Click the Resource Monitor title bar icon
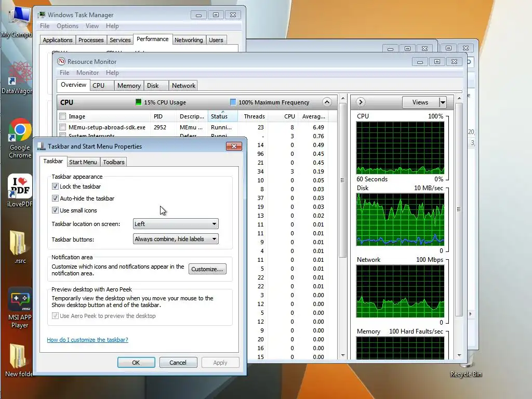This screenshot has width=532, height=399. pos(61,61)
